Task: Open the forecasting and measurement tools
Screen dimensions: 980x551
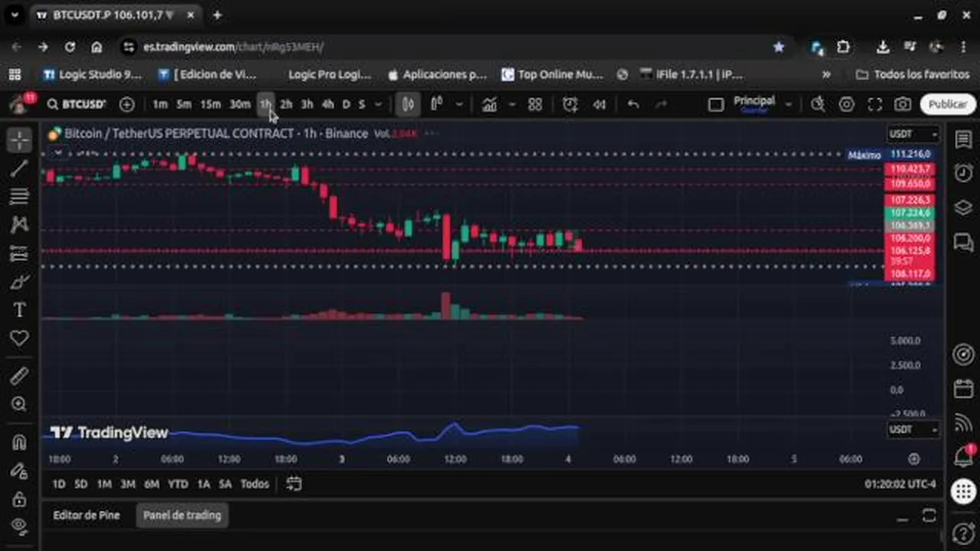Action: click(19, 253)
